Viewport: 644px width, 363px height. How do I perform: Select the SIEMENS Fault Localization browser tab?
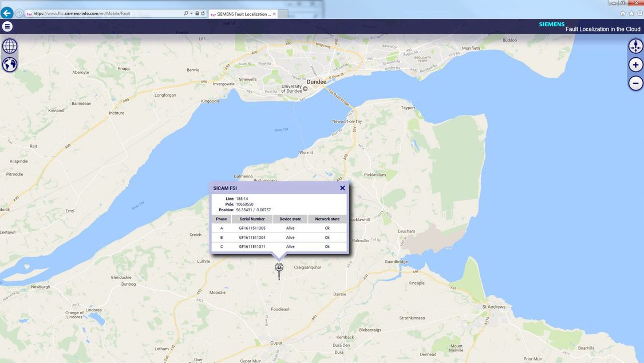click(x=243, y=14)
